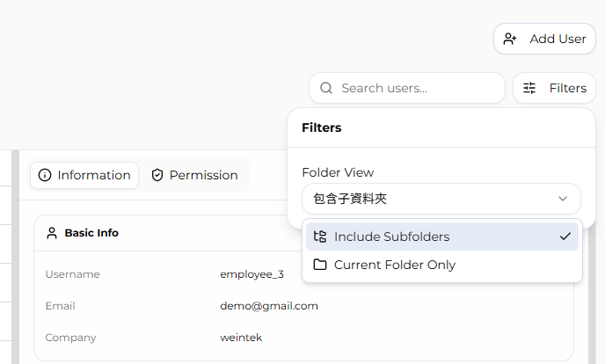
Task: Click the add-user person icon
Action: pos(510,39)
